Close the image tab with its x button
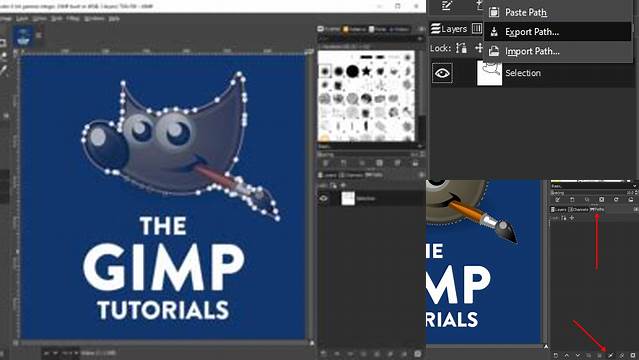639x360 pixels. [x=39, y=35]
